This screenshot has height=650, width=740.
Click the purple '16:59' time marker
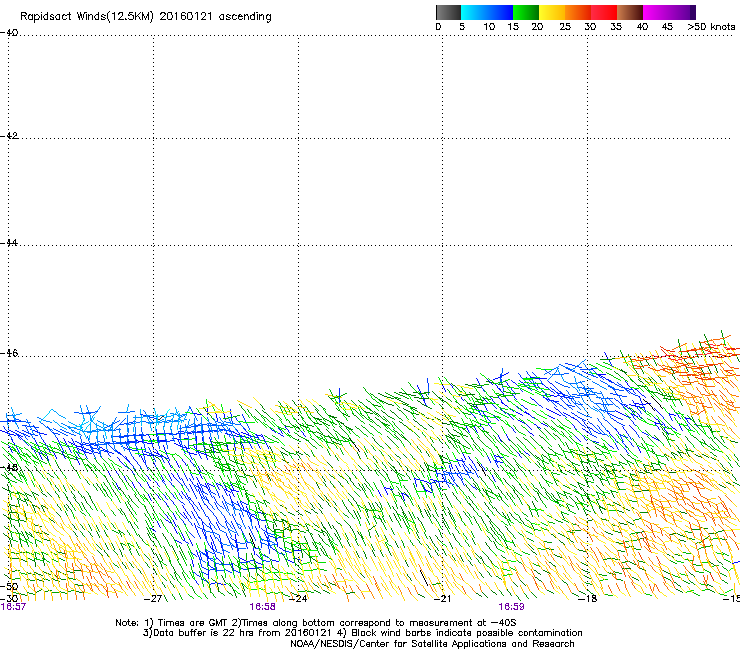512,607
